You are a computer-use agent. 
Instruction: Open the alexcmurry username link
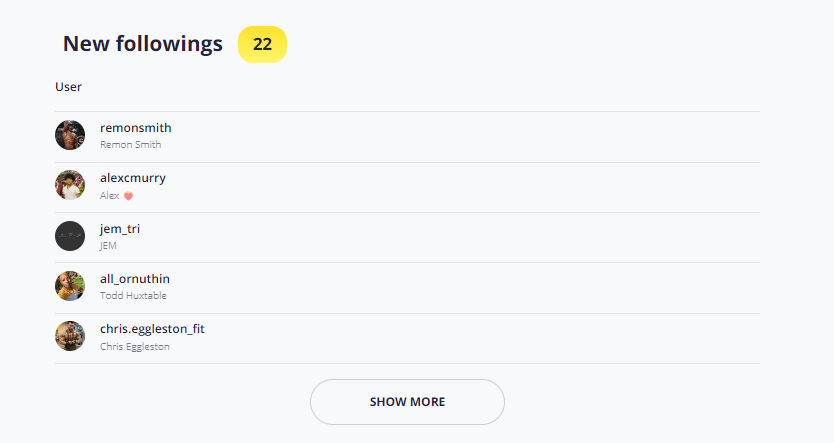tap(133, 178)
